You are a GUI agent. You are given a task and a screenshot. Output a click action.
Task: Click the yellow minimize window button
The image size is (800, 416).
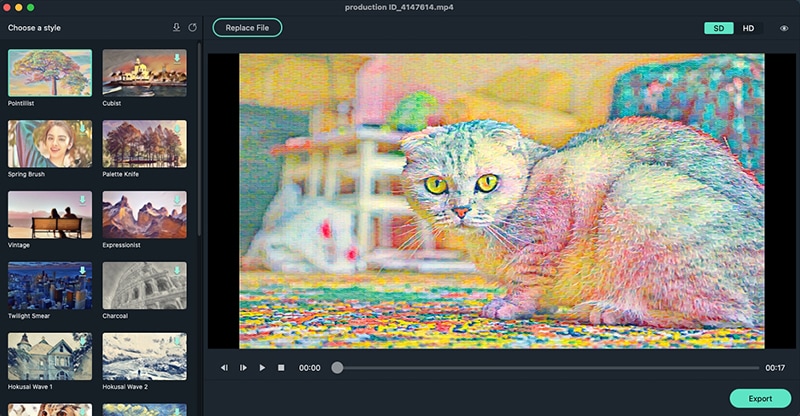[x=19, y=7]
